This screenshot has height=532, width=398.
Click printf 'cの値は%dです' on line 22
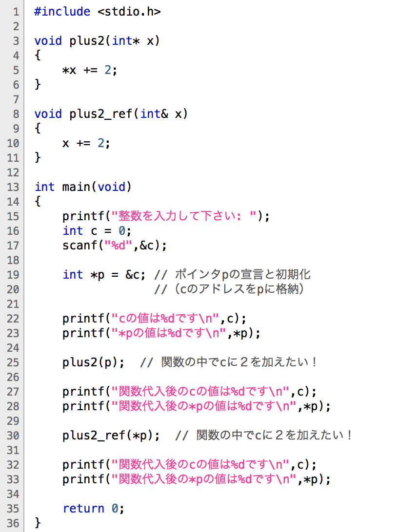click(155, 319)
